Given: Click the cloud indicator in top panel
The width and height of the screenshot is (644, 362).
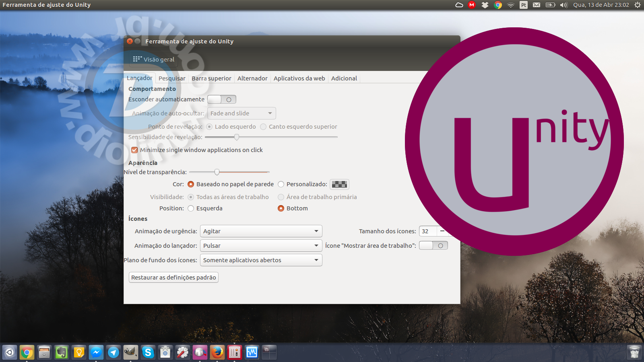Looking at the screenshot, I should click(x=459, y=5).
